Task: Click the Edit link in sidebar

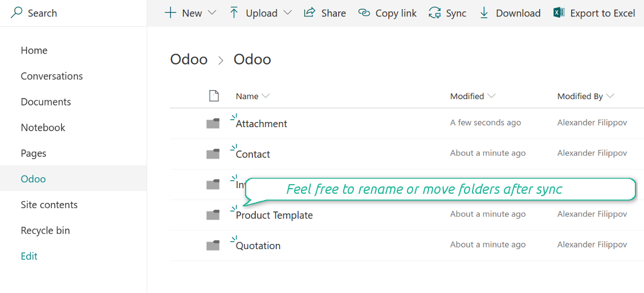Action: pos(29,256)
